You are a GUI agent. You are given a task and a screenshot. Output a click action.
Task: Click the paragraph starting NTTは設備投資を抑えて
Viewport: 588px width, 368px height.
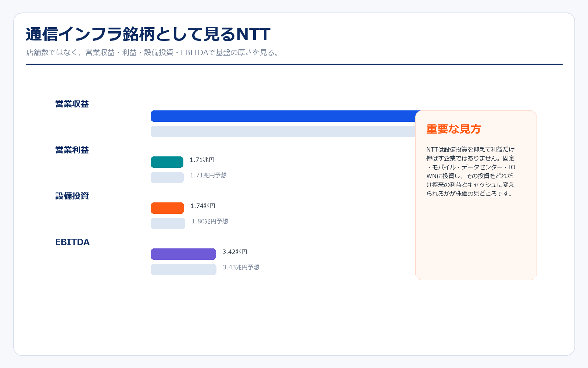click(471, 171)
